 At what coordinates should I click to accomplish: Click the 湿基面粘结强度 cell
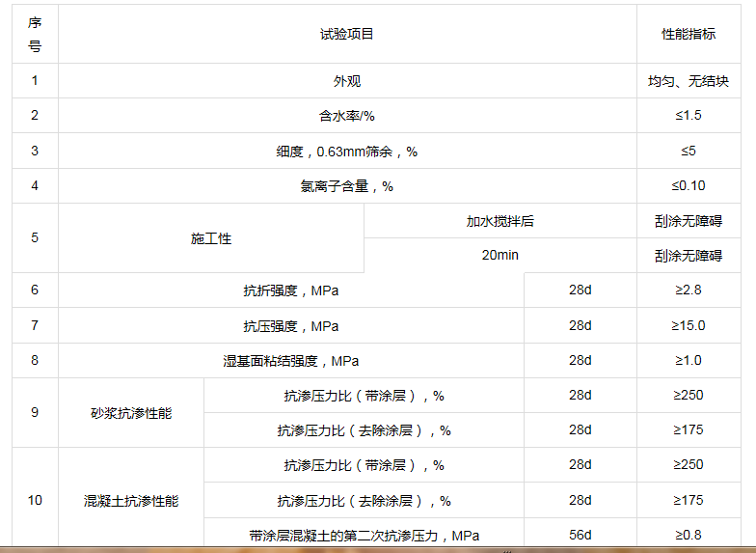pyautogui.click(x=290, y=360)
